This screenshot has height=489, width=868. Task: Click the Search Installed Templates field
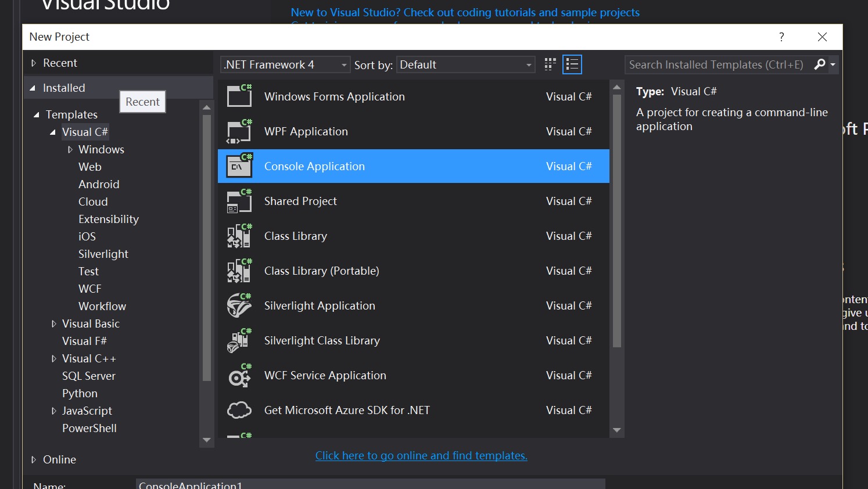(x=718, y=64)
